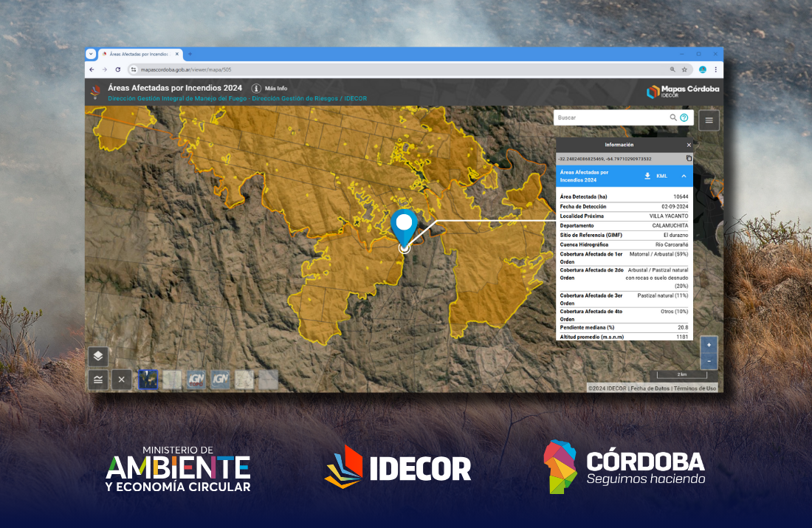Select the satellite world basemap thumbnail
Screen dimensions: 812x528
(148, 380)
